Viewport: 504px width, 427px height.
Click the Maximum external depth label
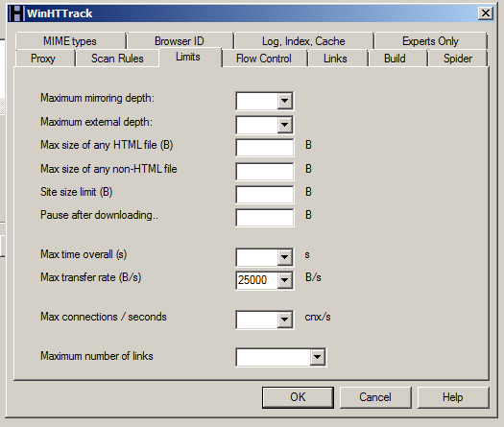(96, 122)
